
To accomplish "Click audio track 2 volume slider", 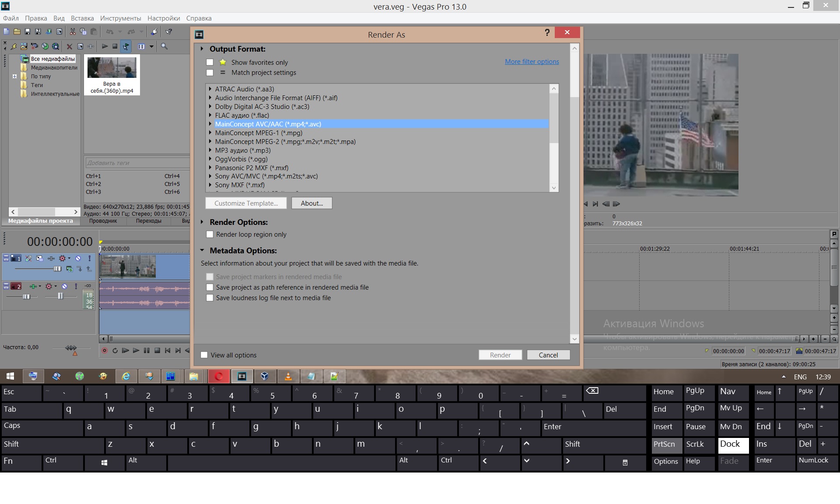I will (x=26, y=297).
